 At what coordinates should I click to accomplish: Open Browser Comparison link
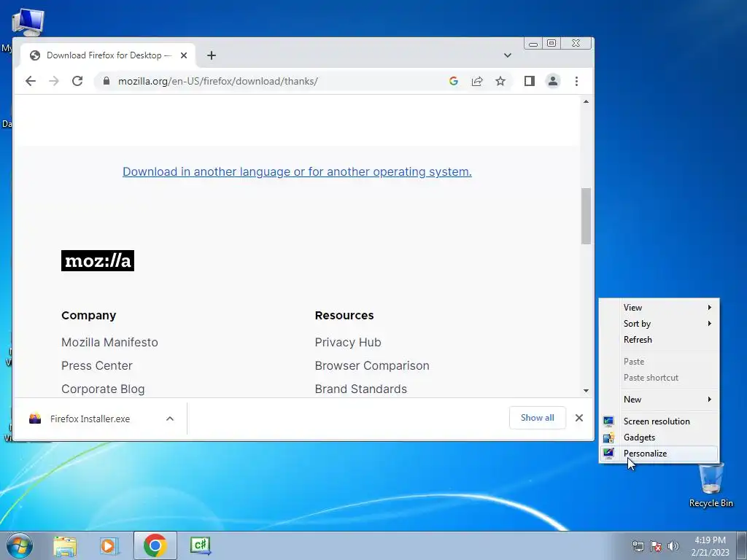372,365
